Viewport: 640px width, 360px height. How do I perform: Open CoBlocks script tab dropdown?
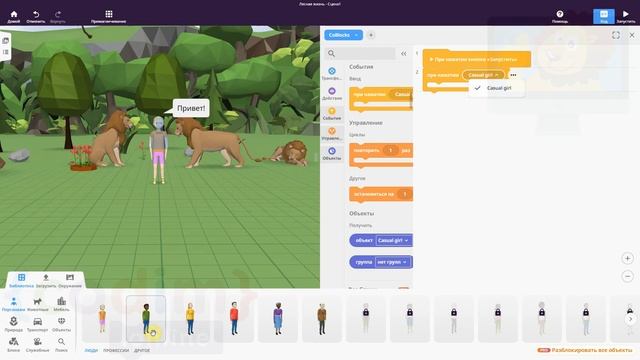click(x=343, y=35)
